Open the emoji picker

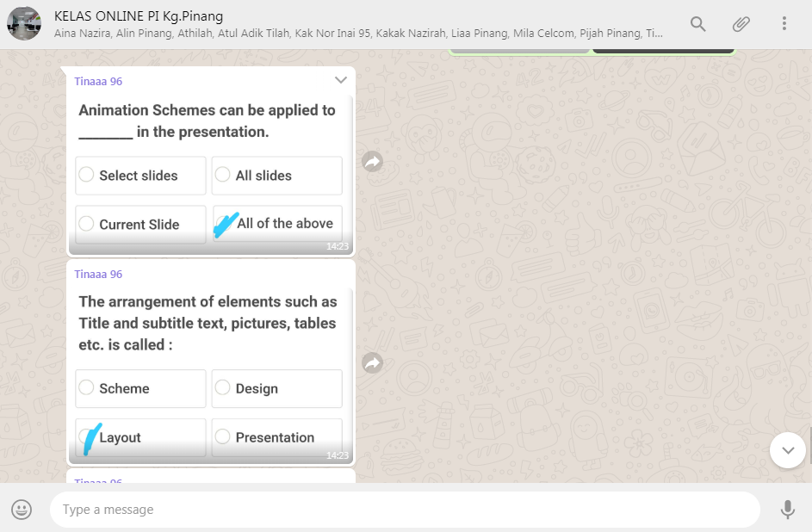(x=22, y=510)
